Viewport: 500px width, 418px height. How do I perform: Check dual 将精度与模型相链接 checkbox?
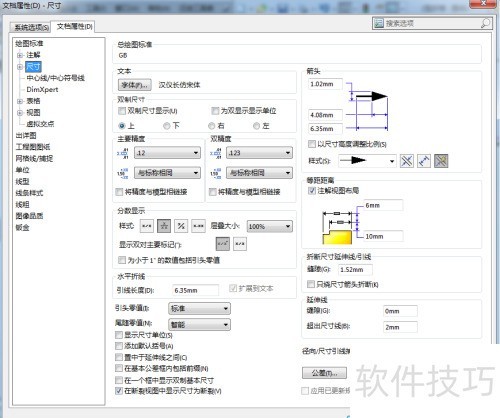(212, 192)
